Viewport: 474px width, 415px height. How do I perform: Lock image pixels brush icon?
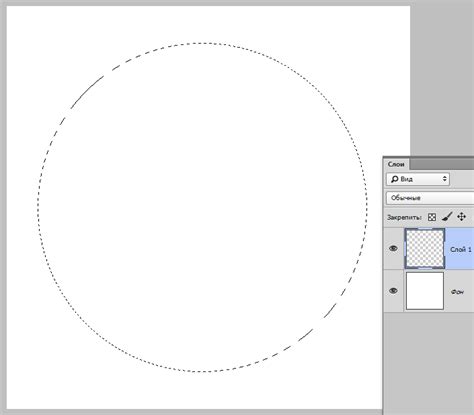click(x=447, y=217)
